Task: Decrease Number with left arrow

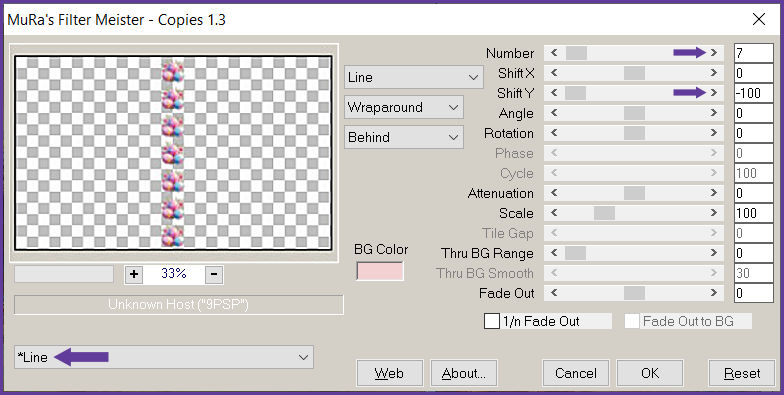Action: pos(554,52)
